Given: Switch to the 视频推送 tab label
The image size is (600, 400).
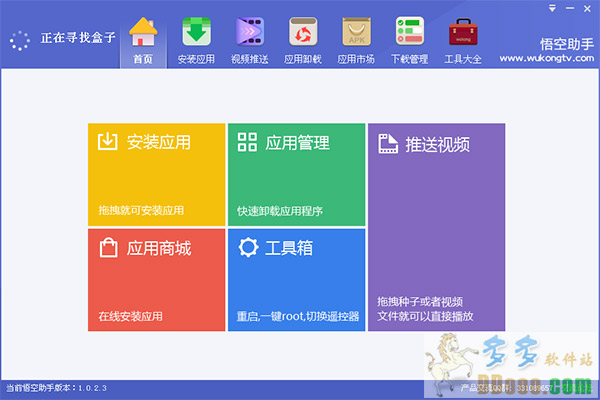Looking at the screenshot, I should [x=250, y=59].
